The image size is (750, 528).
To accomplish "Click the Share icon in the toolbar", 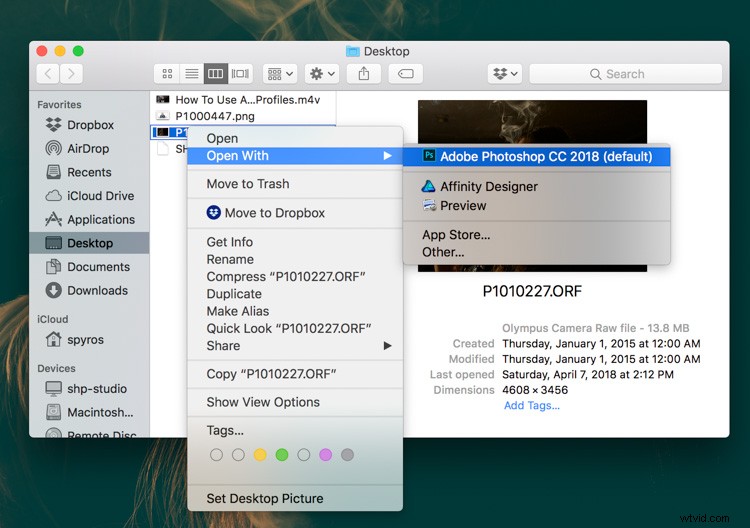I will coord(364,73).
